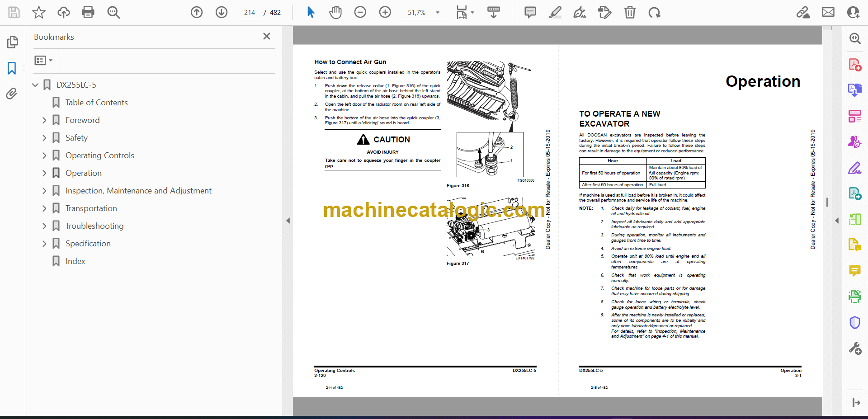Expand the Safety bookmark
868x419 pixels.
44,138
